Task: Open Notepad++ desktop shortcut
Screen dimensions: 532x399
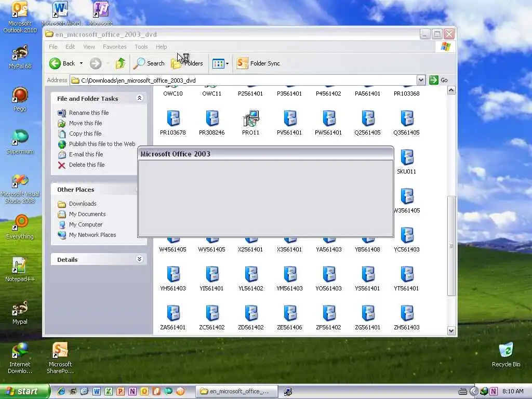Action: 20,270
